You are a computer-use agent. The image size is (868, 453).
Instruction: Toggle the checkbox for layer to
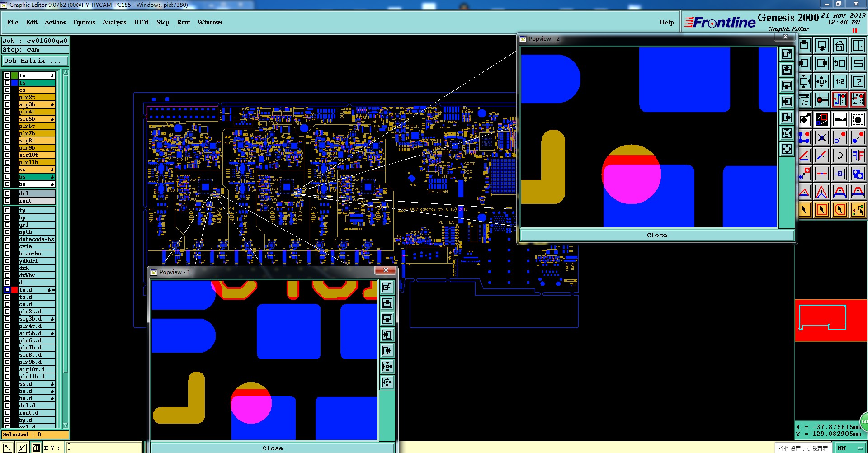pyautogui.click(x=7, y=75)
